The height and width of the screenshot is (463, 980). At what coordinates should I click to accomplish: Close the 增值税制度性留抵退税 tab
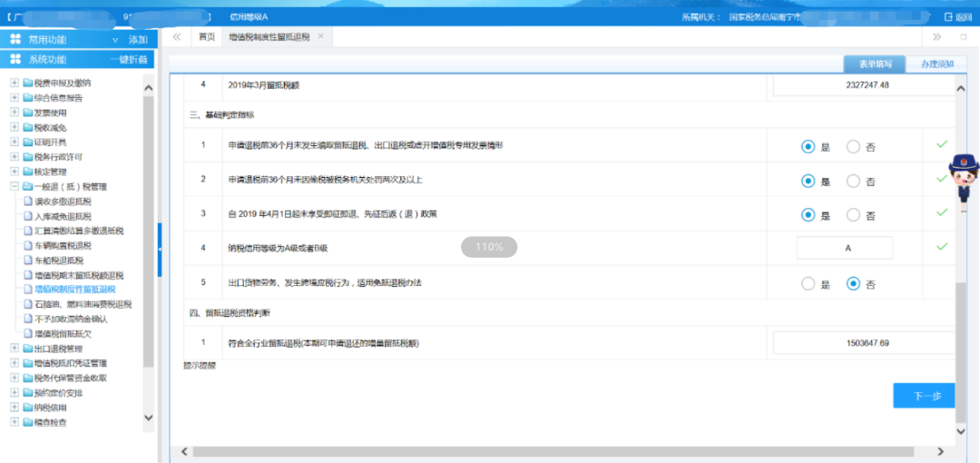pyautogui.click(x=320, y=36)
